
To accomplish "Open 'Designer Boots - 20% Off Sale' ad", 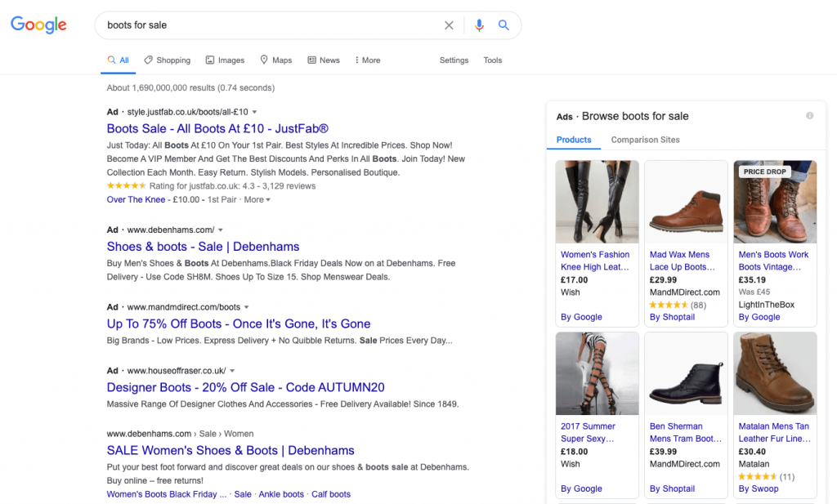I will [245, 387].
